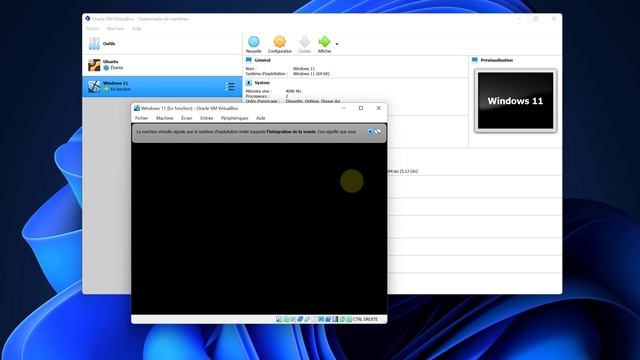Screen dimensions: 640x360
Task: Click display indicator in VM status bar
Action: [x=320, y=319]
